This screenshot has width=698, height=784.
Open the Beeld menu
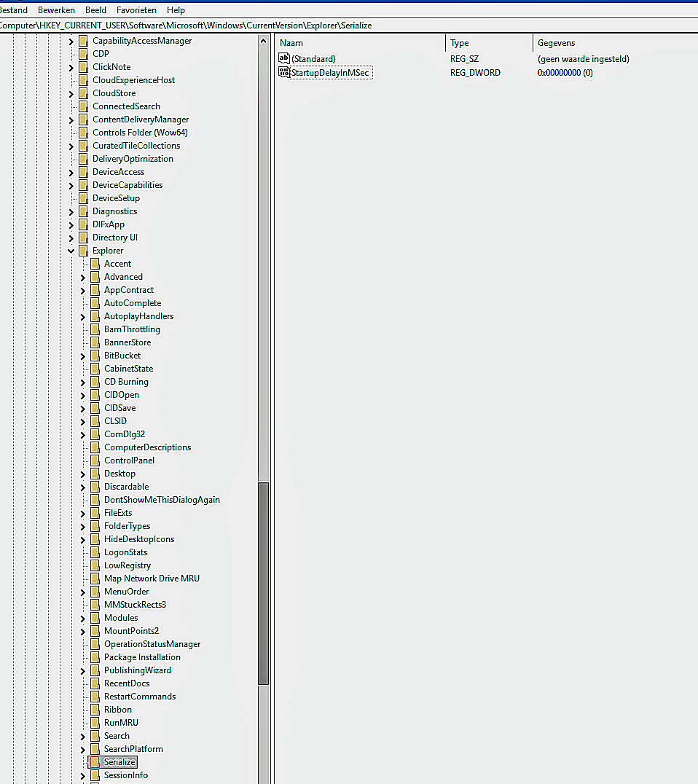coord(95,10)
